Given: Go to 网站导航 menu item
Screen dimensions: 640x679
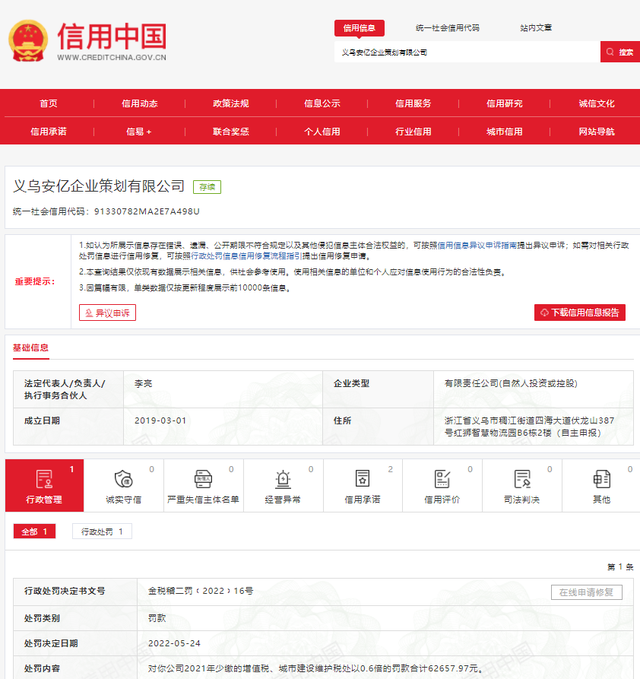Looking at the screenshot, I should click(x=596, y=131).
